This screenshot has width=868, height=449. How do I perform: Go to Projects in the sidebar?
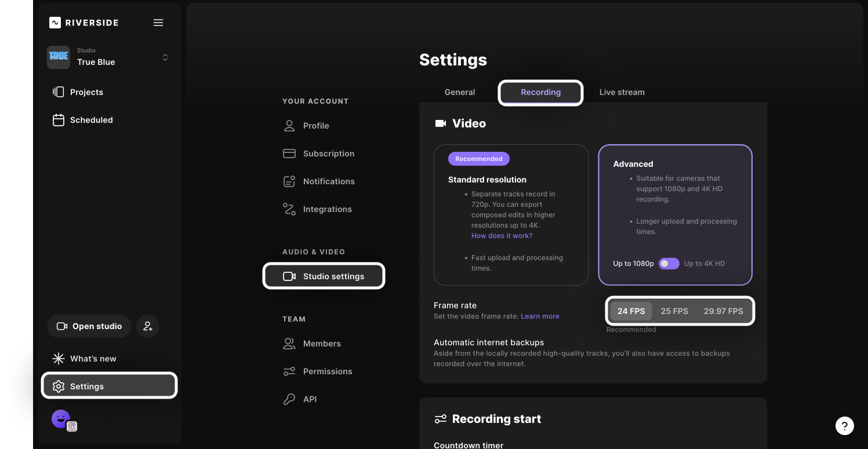tap(86, 92)
